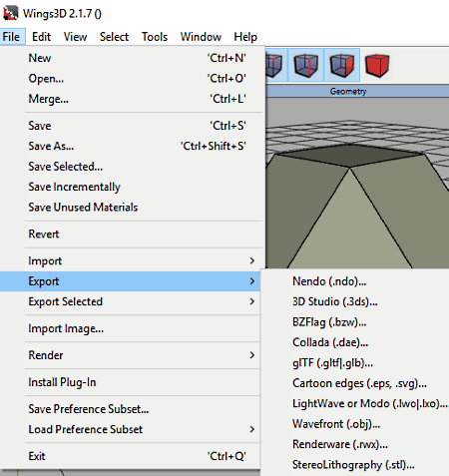The width and height of the screenshot is (449, 476).
Task: Select the edge selection mode cube icon
Action: click(305, 65)
